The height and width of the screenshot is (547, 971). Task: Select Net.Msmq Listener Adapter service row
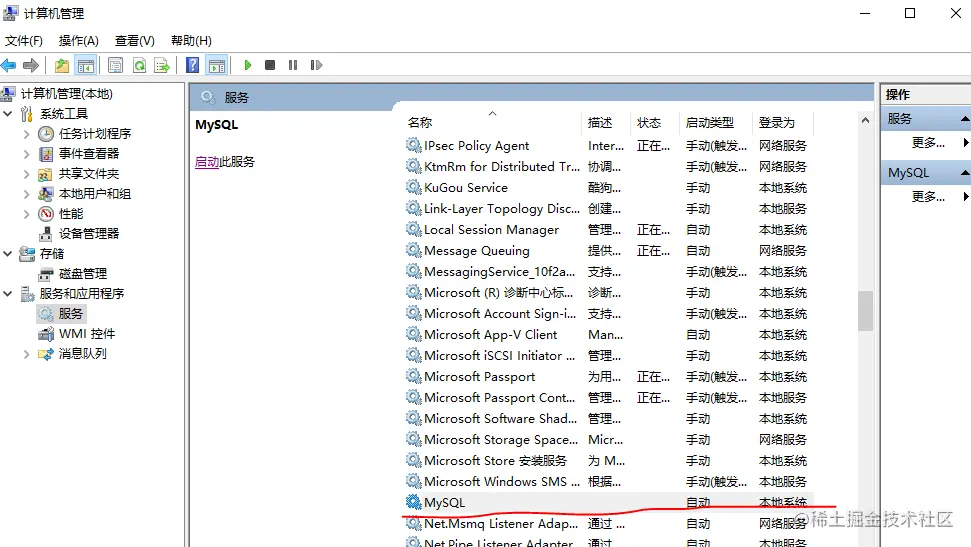[x=608, y=523]
